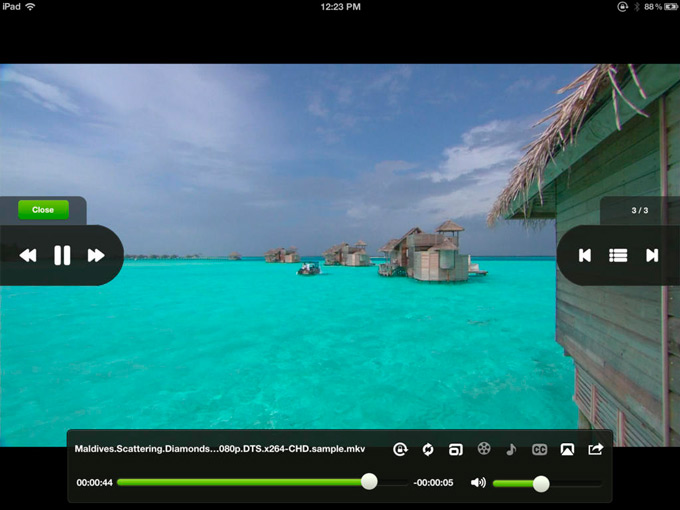Mute audio with the speaker icon
The height and width of the screenshot is (510, 680).
478,482
